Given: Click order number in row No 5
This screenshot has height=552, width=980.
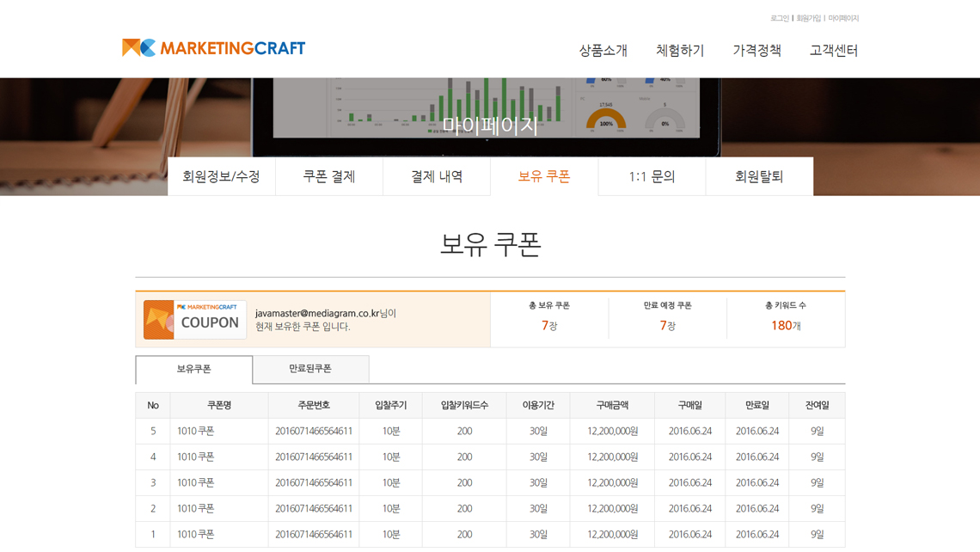Looking at the screenshot, I should (x=314, y=432).
